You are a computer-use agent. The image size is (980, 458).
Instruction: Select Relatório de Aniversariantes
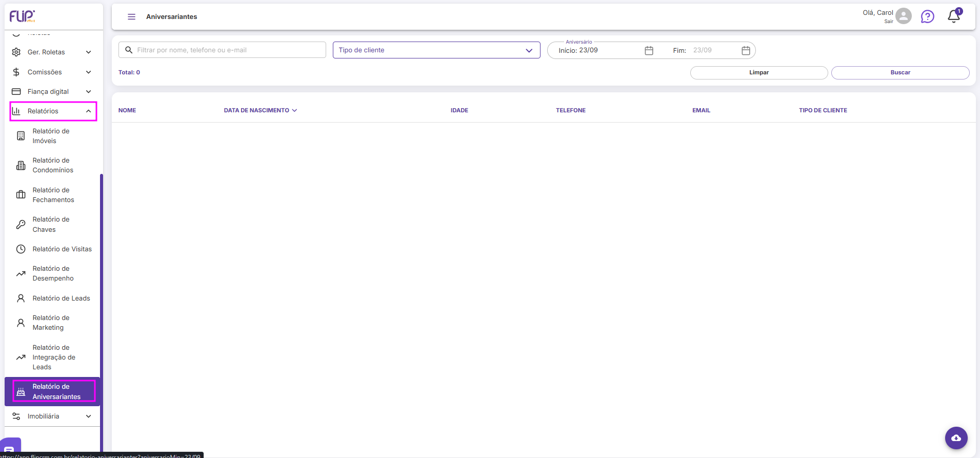(x=52, y=392)
